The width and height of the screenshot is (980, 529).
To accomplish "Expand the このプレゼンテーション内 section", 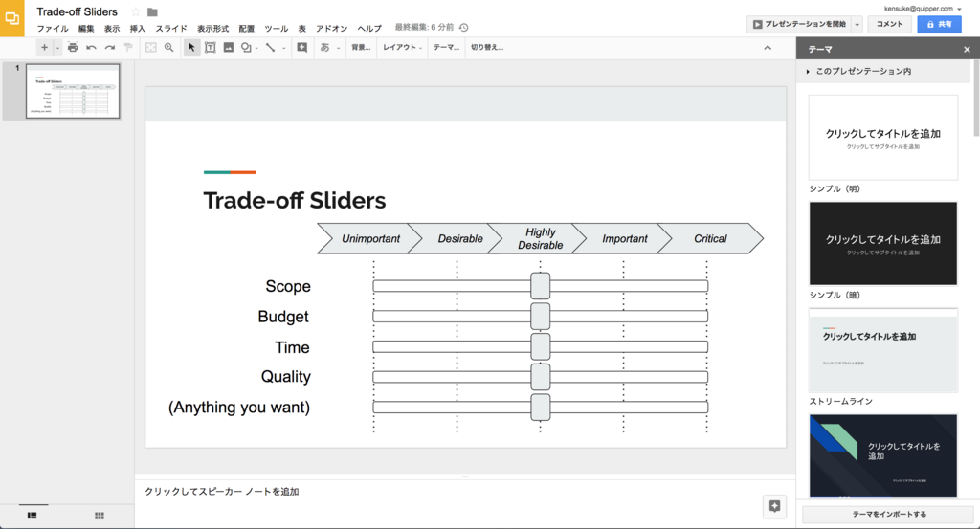I will [x=859, y=71].
